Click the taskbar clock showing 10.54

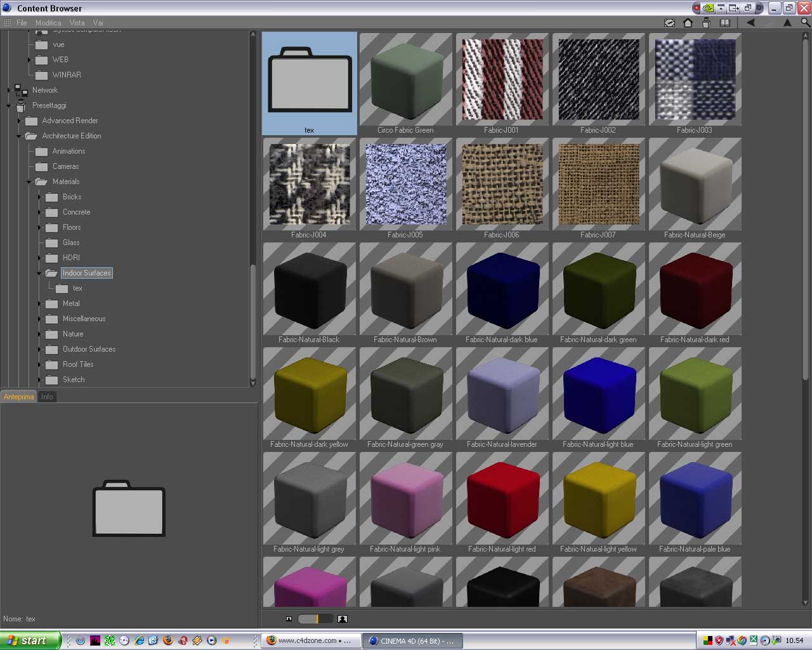point(794,640)
